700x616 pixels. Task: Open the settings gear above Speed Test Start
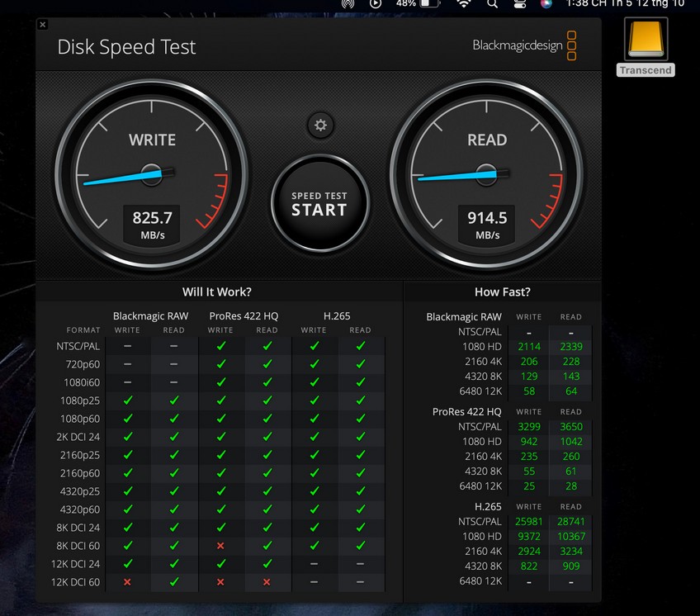[x=320, y=125]
